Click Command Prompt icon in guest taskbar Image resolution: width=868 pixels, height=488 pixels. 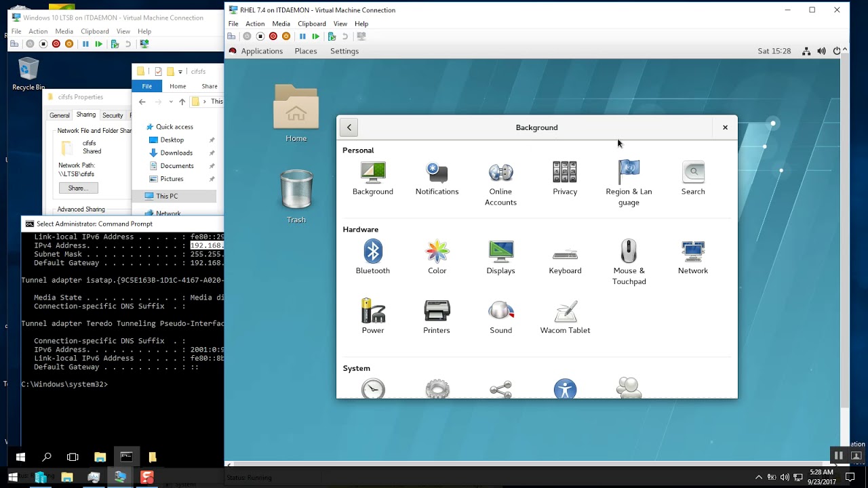(x=126, y=457)
